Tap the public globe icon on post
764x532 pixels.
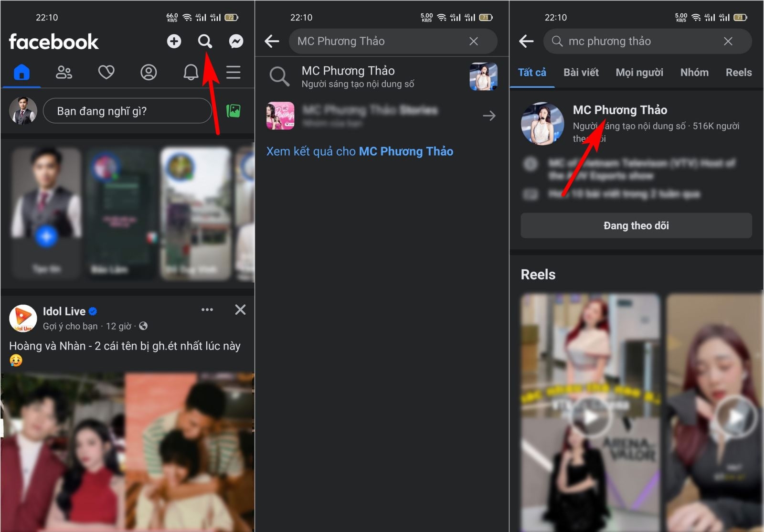[x=143, y=326]
